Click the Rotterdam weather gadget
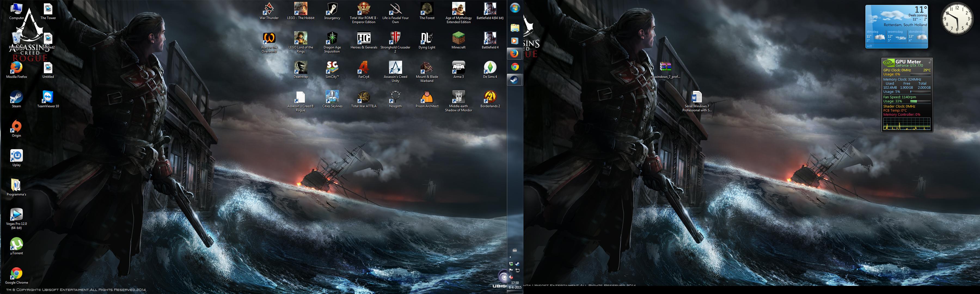 point(896,27)
